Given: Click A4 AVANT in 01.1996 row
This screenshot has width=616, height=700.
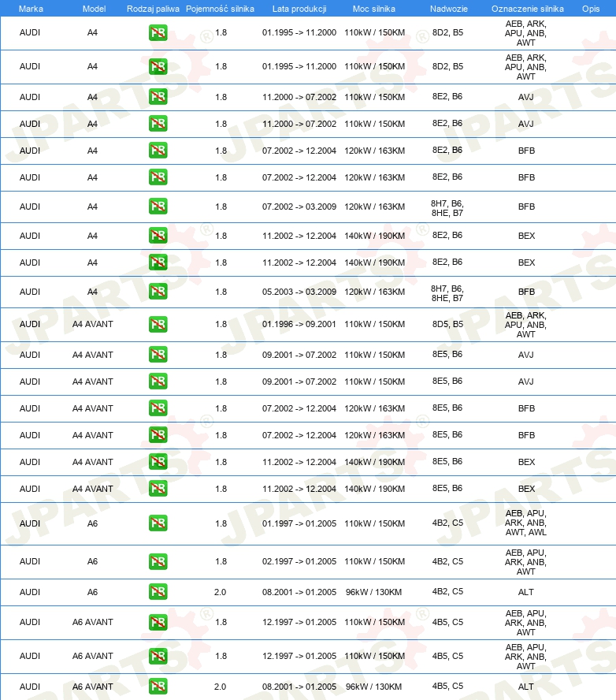Looking at the screenshot, I should click(x=93, y=324).
